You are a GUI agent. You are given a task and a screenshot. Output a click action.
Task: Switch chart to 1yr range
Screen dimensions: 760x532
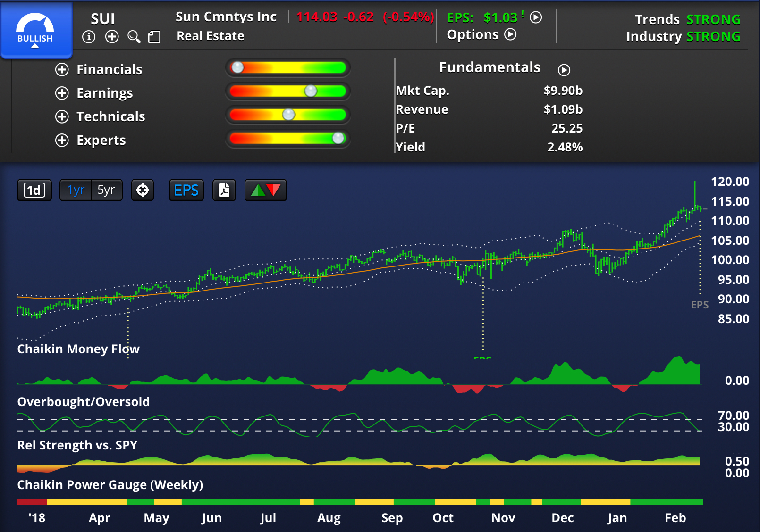pos(76,190)
